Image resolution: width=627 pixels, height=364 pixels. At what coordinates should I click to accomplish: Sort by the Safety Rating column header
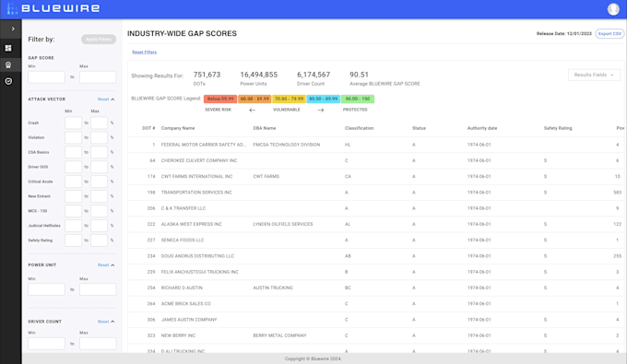coord(558,128)
